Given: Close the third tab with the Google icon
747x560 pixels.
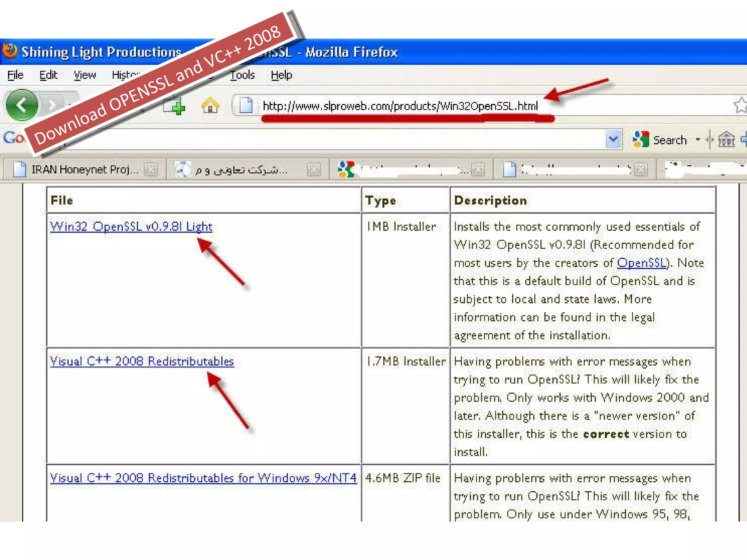Looking at the screenshot, I should pos(477,170).
